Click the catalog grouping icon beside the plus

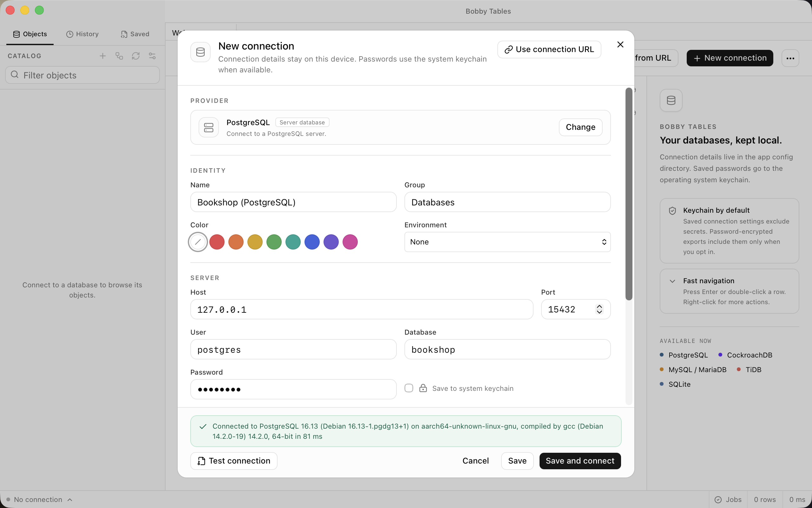click(x=119, y=56)
